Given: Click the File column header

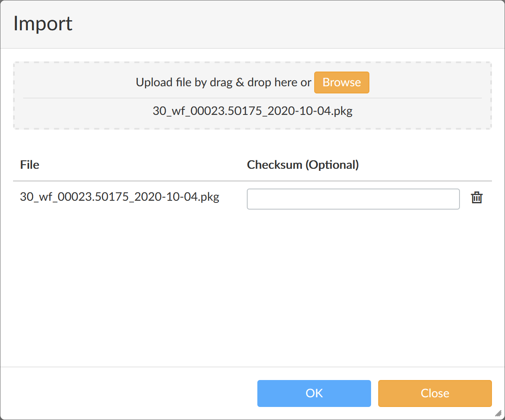Looking at the screenshot, I should point(29,165).
